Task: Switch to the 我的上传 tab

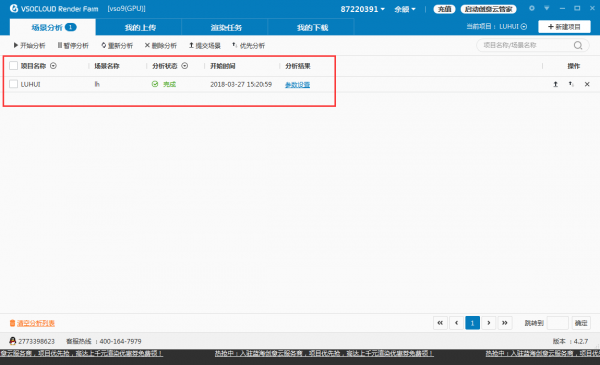Action: [x=140, y=28]
